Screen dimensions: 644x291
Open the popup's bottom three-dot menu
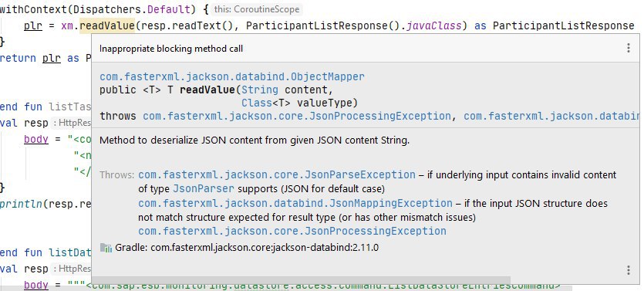pos(628,269)
